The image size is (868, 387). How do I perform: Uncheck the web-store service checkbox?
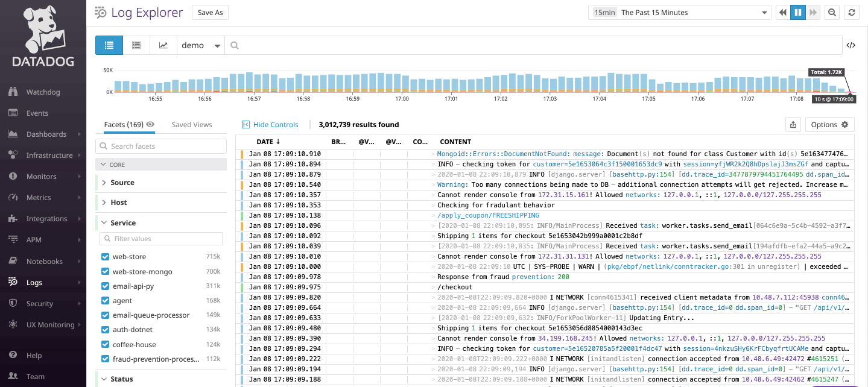(106, 257)
